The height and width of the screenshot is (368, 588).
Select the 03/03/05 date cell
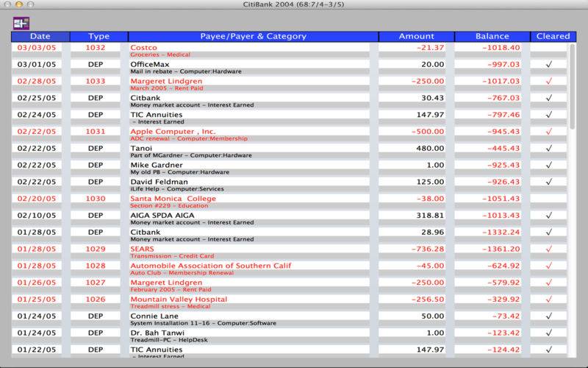pos(37,48)
